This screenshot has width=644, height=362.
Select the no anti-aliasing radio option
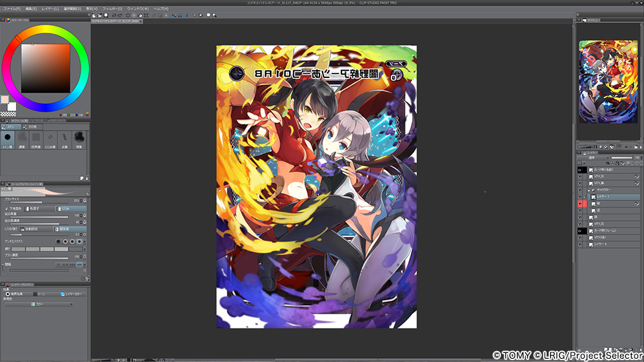click(x=59, y=241)
